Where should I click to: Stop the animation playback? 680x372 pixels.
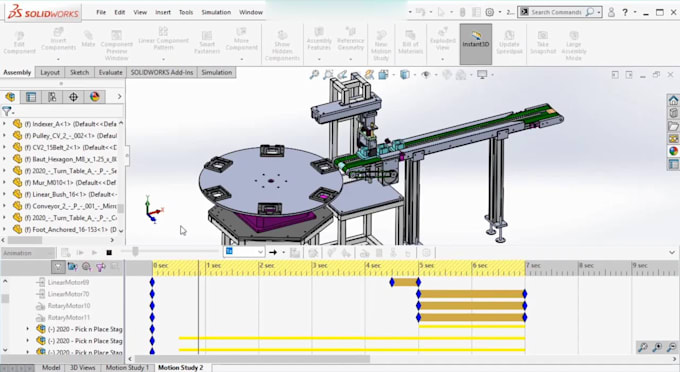pos(109,252)
